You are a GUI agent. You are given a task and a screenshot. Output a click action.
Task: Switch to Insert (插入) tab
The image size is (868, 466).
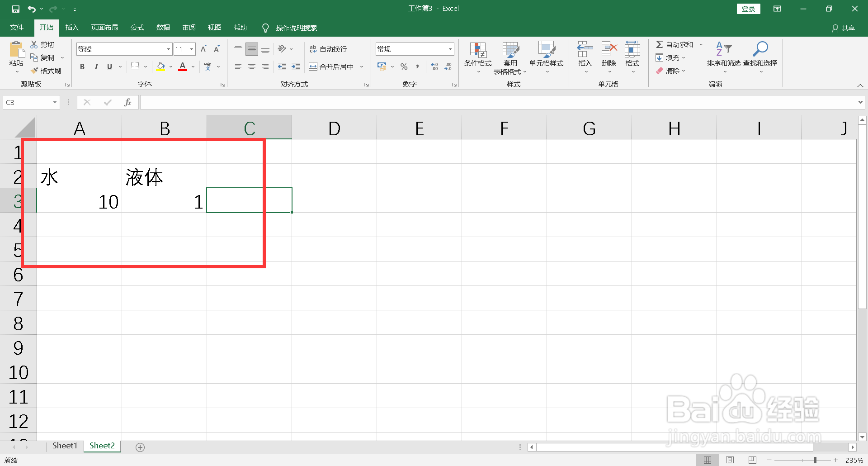click(72, 28)
